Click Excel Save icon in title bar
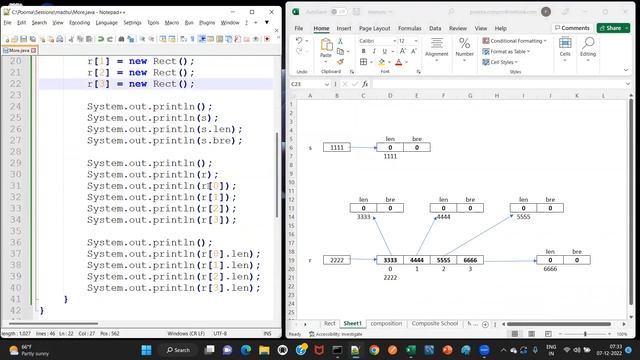 click(x=356, y=12)
